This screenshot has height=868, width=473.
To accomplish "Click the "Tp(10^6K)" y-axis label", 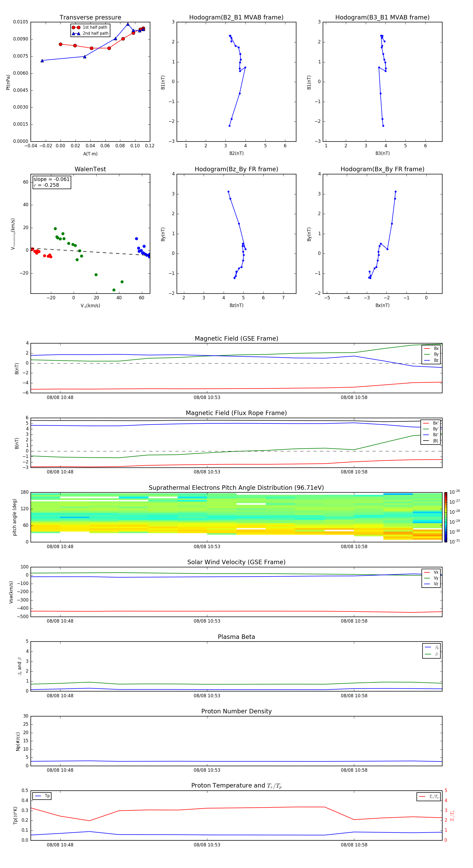I will click(x=15, y=815).
